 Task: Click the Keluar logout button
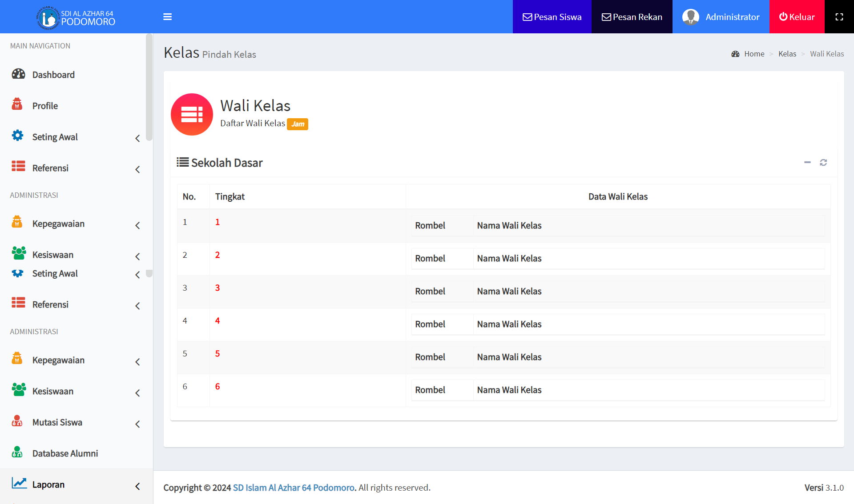point(797,17)
